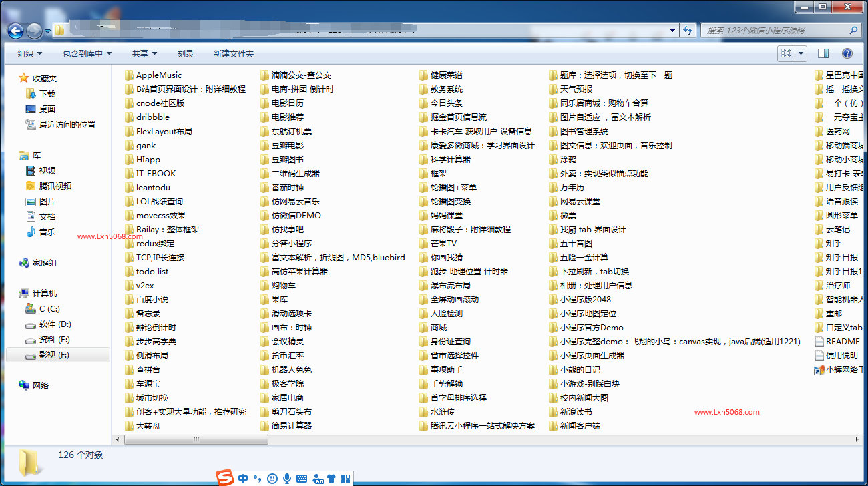Image resolution: width=868 pixels, height=486 pixels.
Task: Open the help question mark button
Action: tap(847, 53)
